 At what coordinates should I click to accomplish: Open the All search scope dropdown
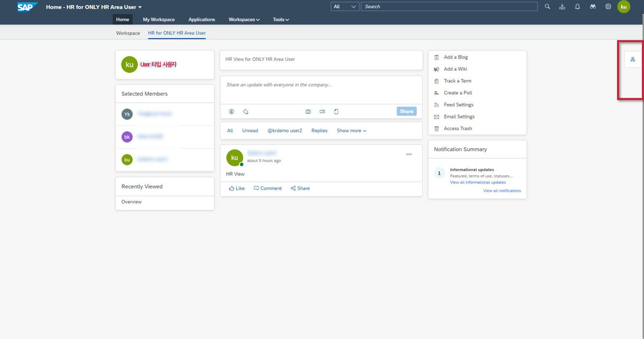[x=345, y=7]
